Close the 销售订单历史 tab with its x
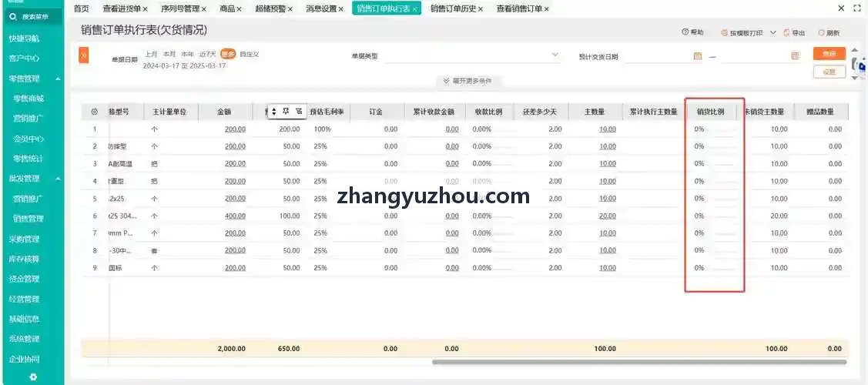Viewport: 868px width, 385px height. [x=481, y=9]
